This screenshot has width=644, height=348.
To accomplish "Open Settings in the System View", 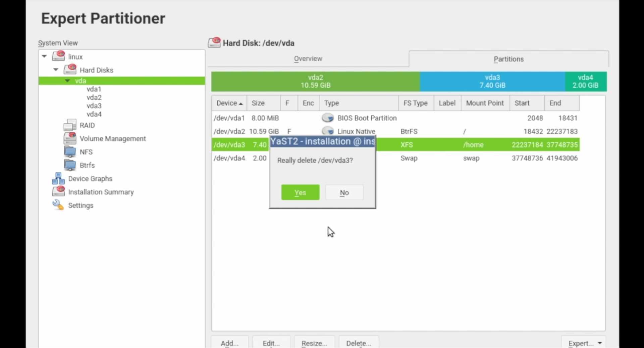I will click(x=81, y=206).
